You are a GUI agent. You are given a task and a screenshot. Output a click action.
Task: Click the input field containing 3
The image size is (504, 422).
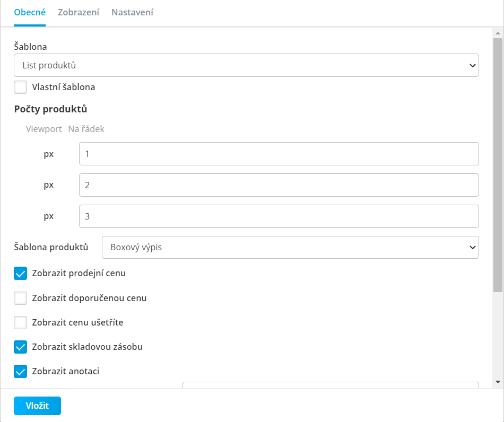coord(279,216)
